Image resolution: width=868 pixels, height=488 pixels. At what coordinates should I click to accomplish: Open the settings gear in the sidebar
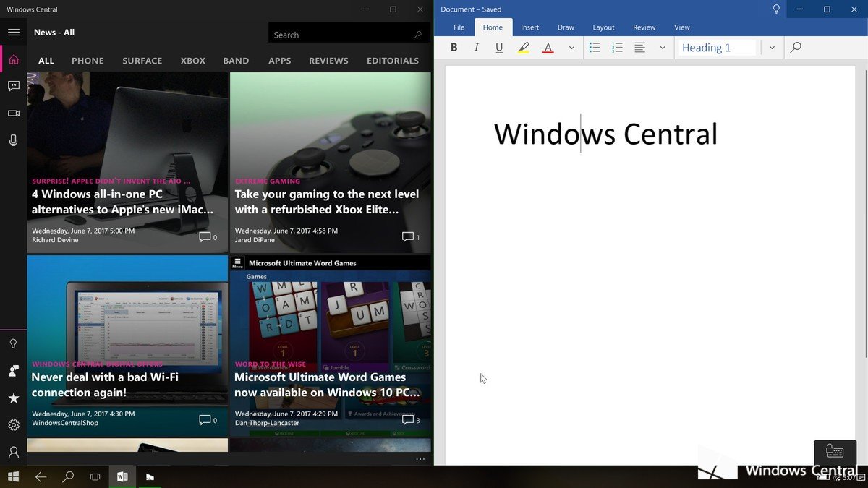click(13, 425)
